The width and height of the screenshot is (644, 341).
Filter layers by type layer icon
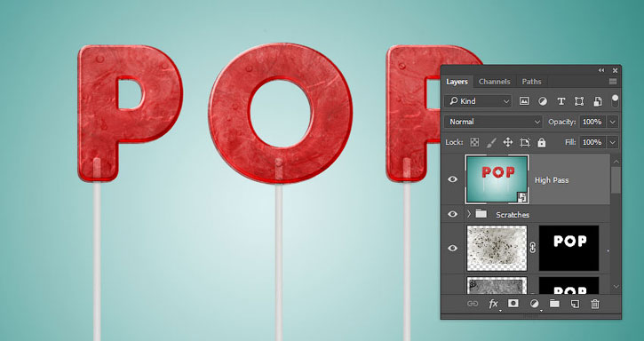point(561,101)
